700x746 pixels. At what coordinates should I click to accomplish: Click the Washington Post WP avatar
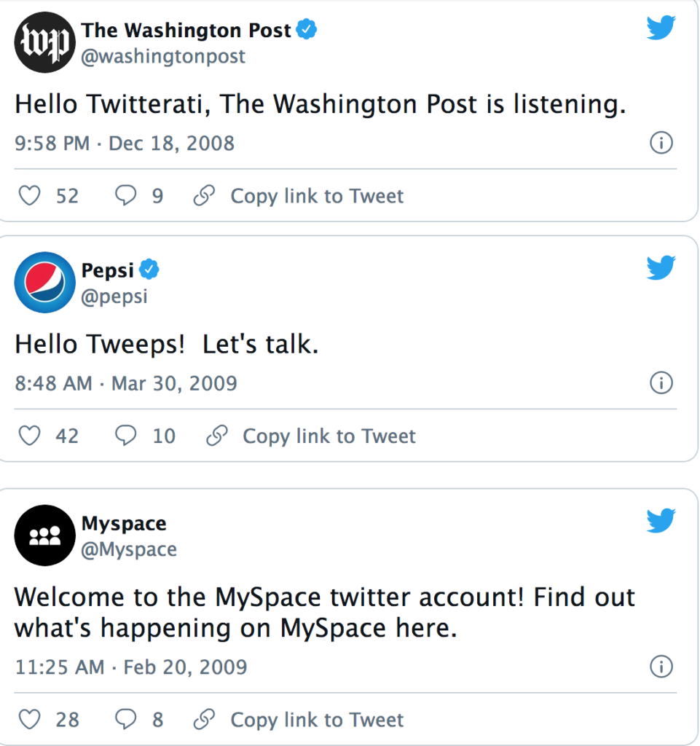44,42
